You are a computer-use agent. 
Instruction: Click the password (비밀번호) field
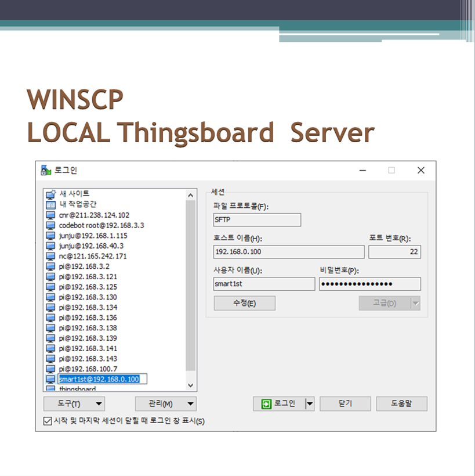click(370, 284)
